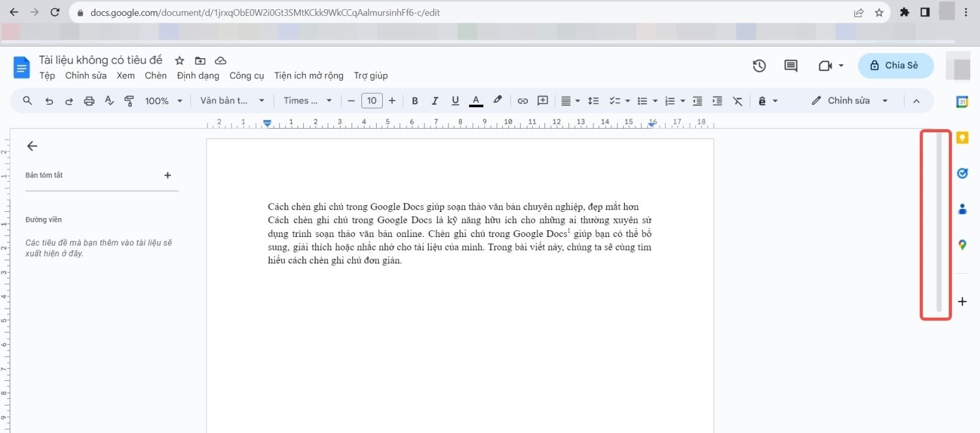
Task: Run spelling and grammar check
Action: [109, 101]
